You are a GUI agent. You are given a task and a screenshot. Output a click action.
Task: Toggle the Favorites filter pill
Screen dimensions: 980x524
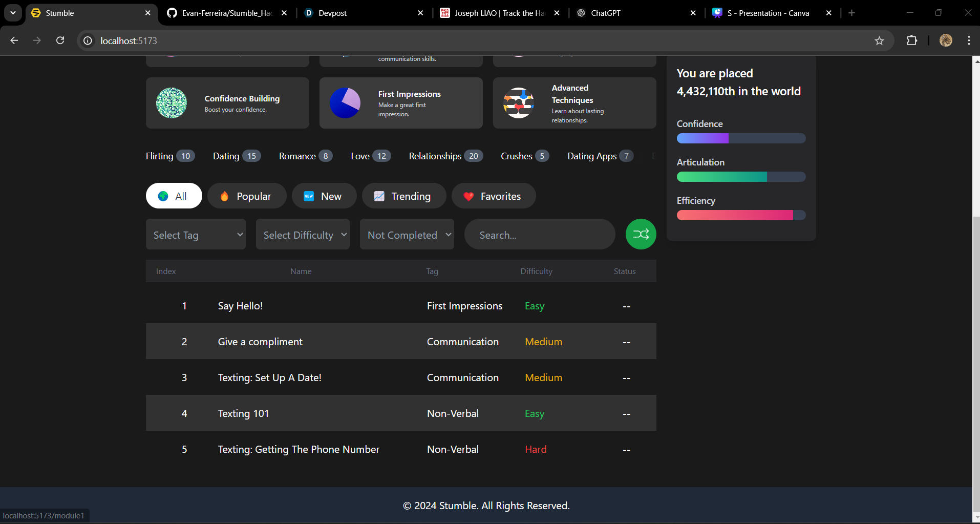tap(494, 196)
